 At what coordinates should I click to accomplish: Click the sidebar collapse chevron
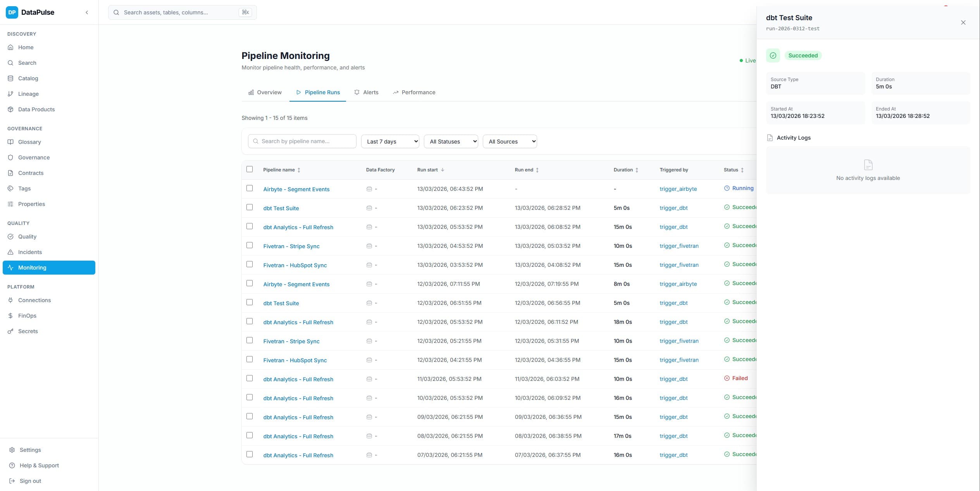coord(87,12)
